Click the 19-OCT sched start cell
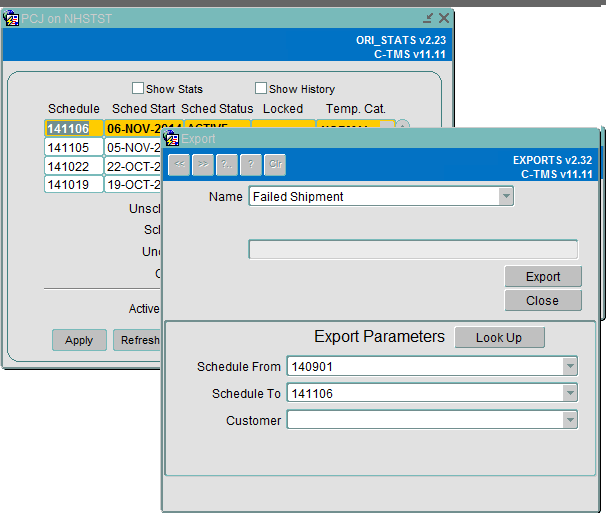 coord(133,184)
